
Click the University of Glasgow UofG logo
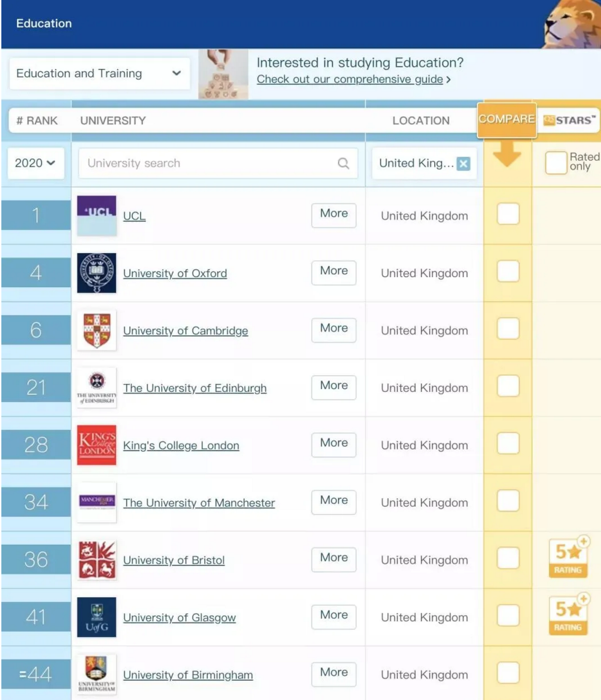[x=96, y=617]
